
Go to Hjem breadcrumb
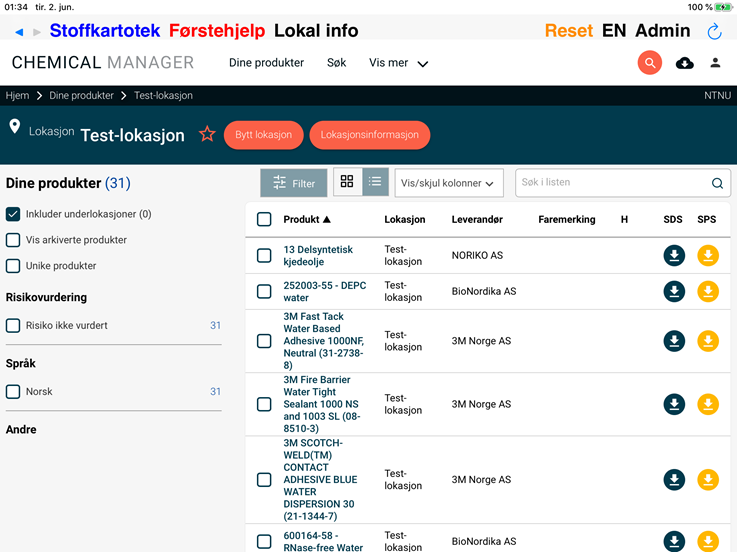17,95
